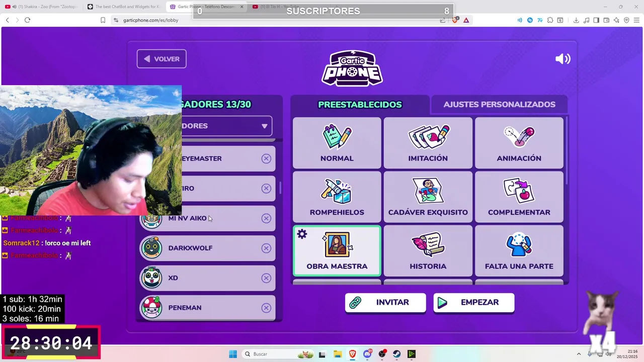Select the ROMPEHIELOS mode card

tap(337, 197)
